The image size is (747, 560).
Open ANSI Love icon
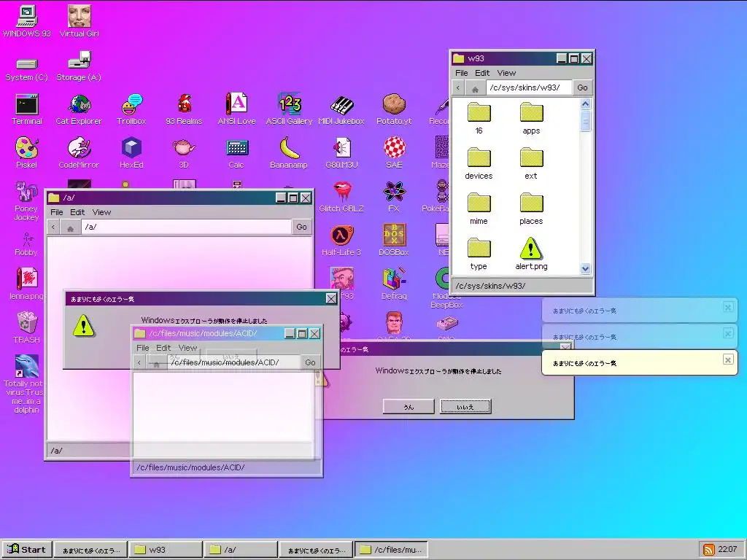236,109
